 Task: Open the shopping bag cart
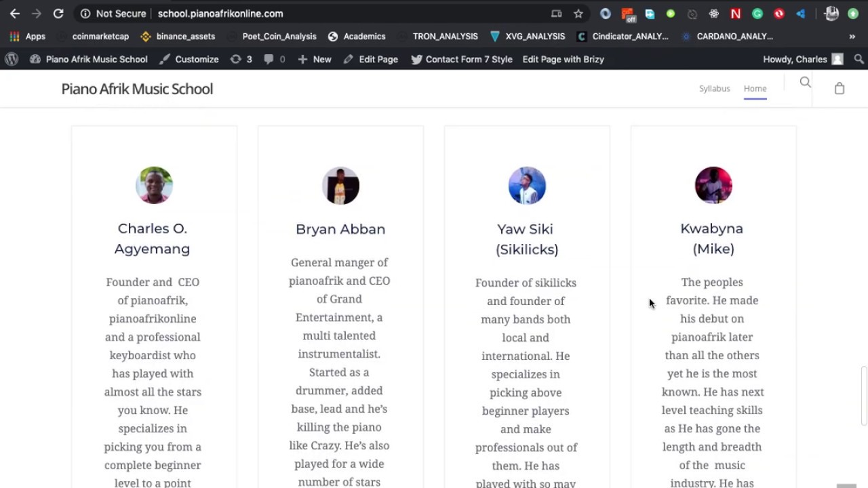coord(840,89)
